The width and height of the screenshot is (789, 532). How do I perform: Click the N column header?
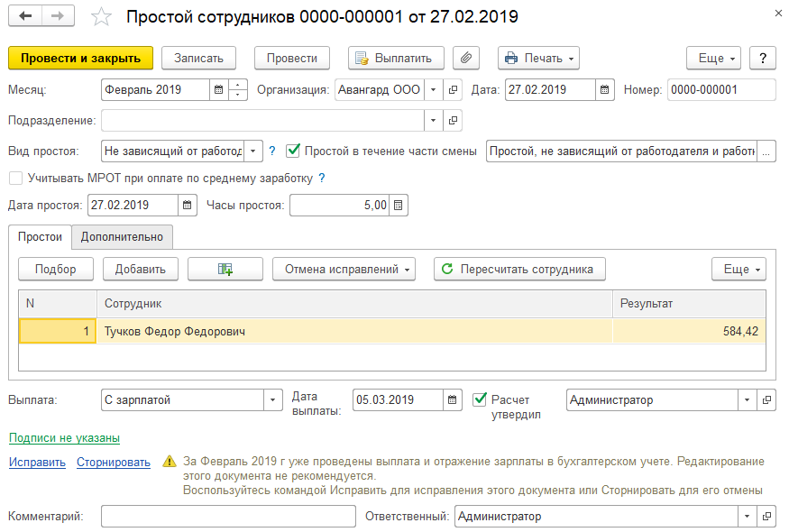pos(58,304)
